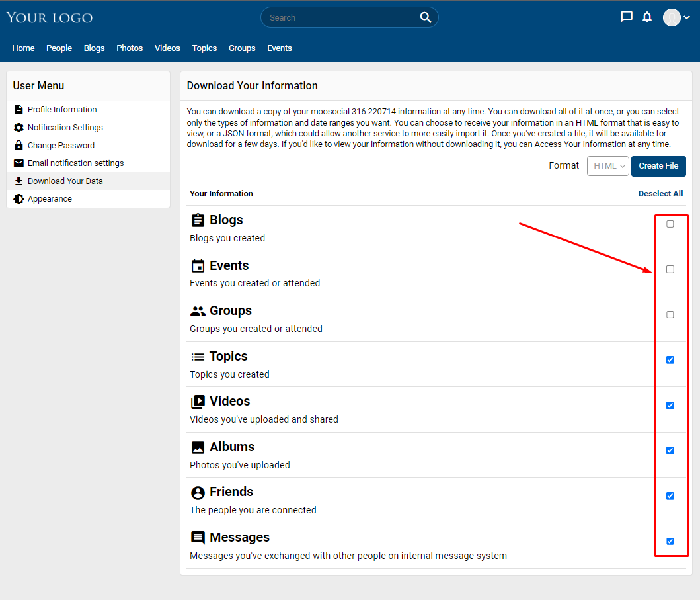This screenshot has height=600, width=700.
Task: Uncheck the Topics checkbox
Action: 670,360
